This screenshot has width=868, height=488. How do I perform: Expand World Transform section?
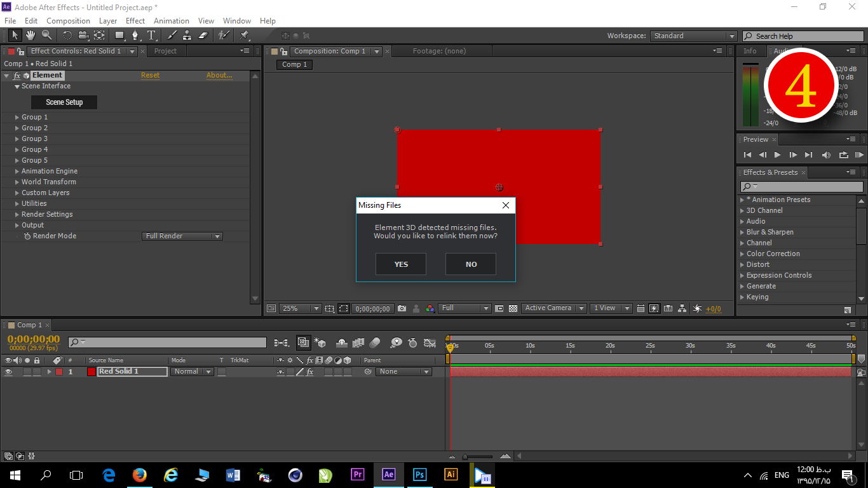coord(17,182)
